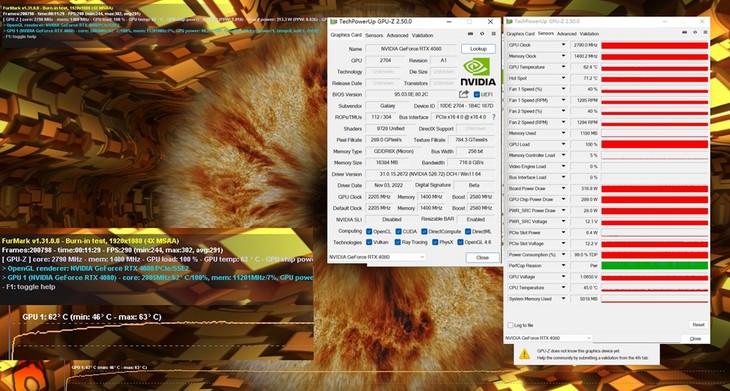The width and height of the screenshot is (730, 391).
Task: Open the hamburger menu in Sensors window
Action: click(x=704, y=33)
